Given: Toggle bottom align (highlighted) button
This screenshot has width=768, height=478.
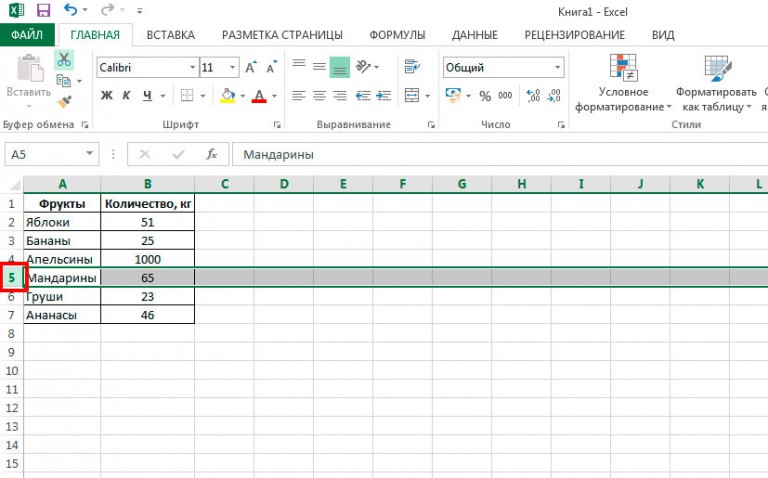Looking at the screenshot, I should [340, 68].
